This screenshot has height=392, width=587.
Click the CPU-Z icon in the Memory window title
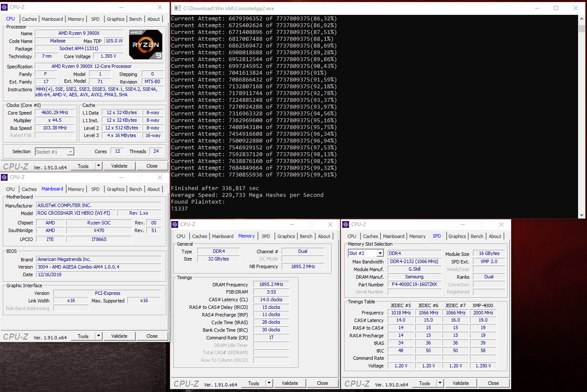(175, 224)
